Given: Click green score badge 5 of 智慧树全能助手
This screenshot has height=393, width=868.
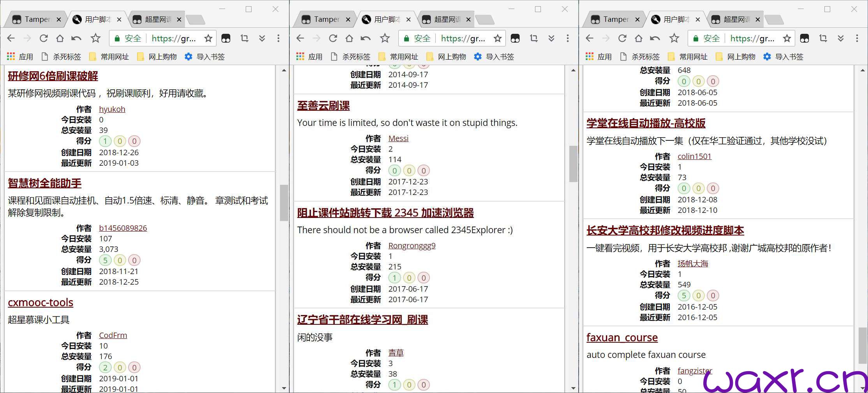Looking at the screenshot, I should [x=105, y=260].
